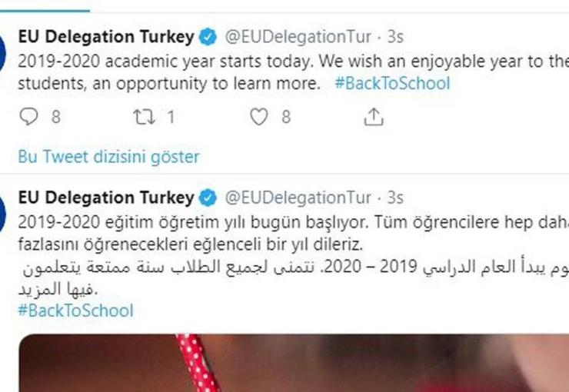Open "Bu Tweet dizisini göster" thread link
The height and width of the screenshot is (392, 569).
tap(108, 157)
